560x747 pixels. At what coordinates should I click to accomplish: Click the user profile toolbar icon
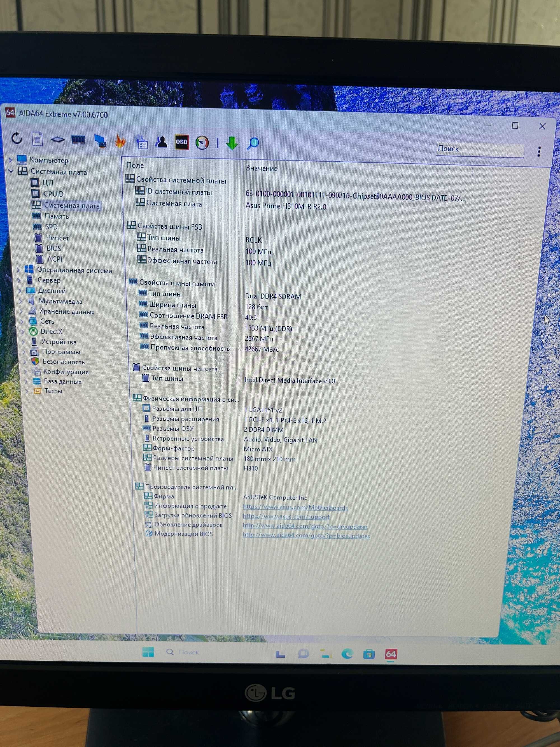(161, 142)
